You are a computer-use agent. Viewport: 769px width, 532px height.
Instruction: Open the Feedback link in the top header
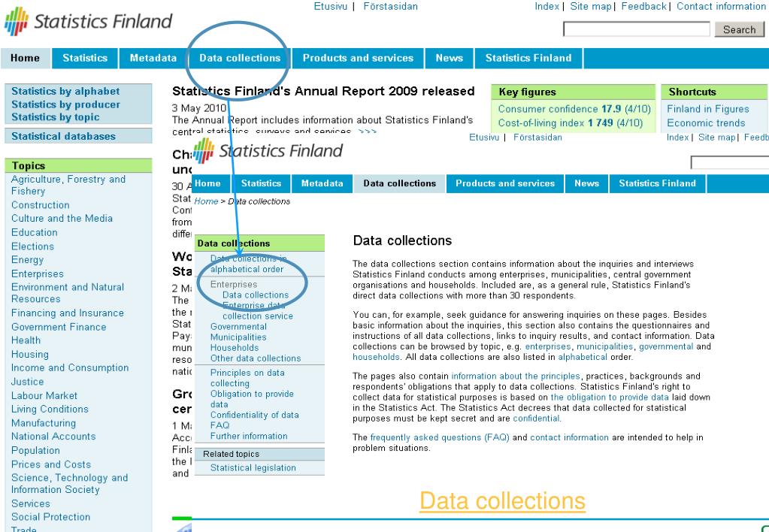[643, 6]
